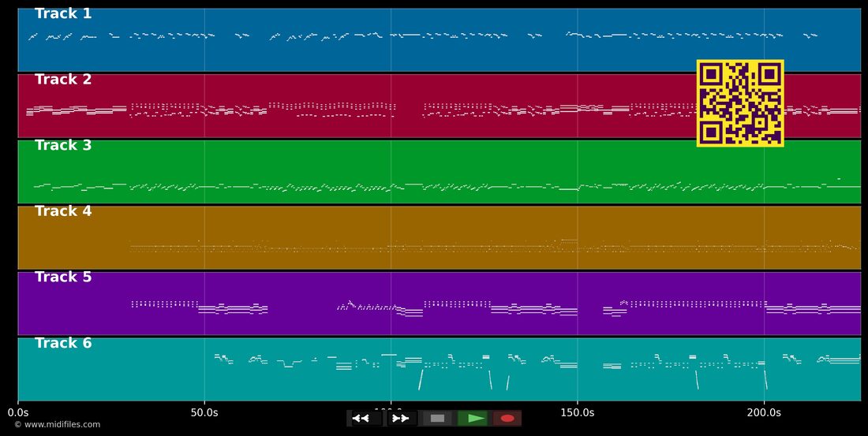Click the 50.0s time axis label
The image size is (868, 436).
[204, 413]
